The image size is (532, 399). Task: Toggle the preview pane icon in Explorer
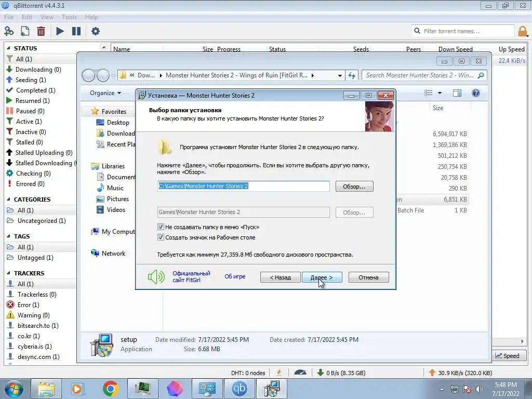point(457,93)
